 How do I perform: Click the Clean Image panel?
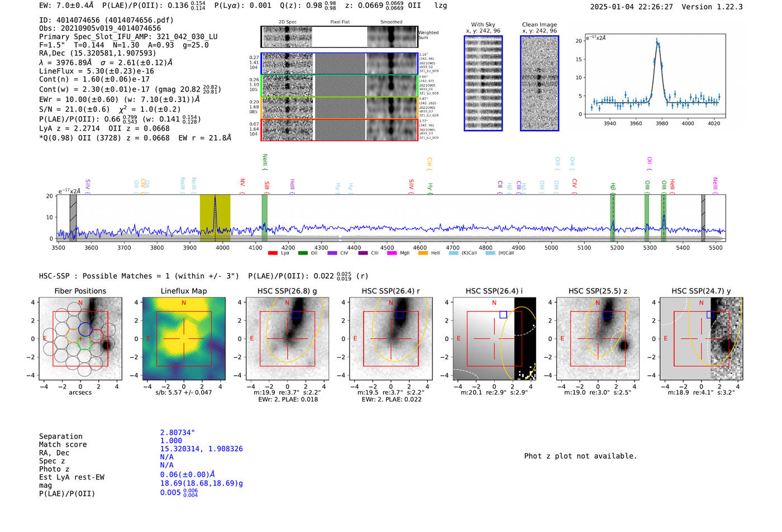[x=540, y=83]
